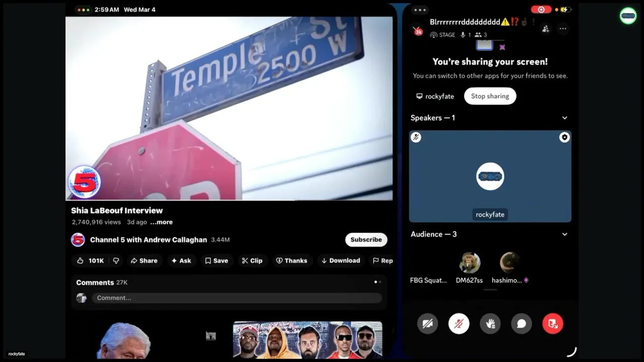
Task: Stop sharing your screen in Discord
Action: point(490,96)
